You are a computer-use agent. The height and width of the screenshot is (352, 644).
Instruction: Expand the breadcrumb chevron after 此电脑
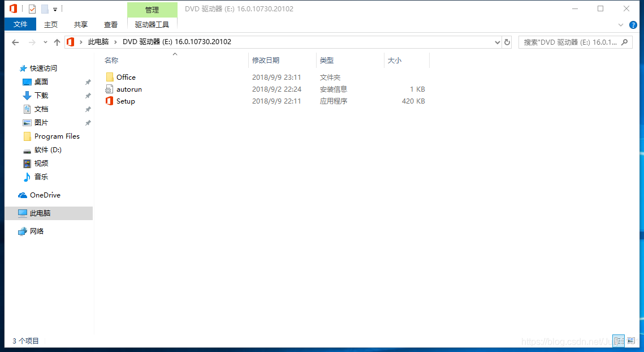point(115,42)
